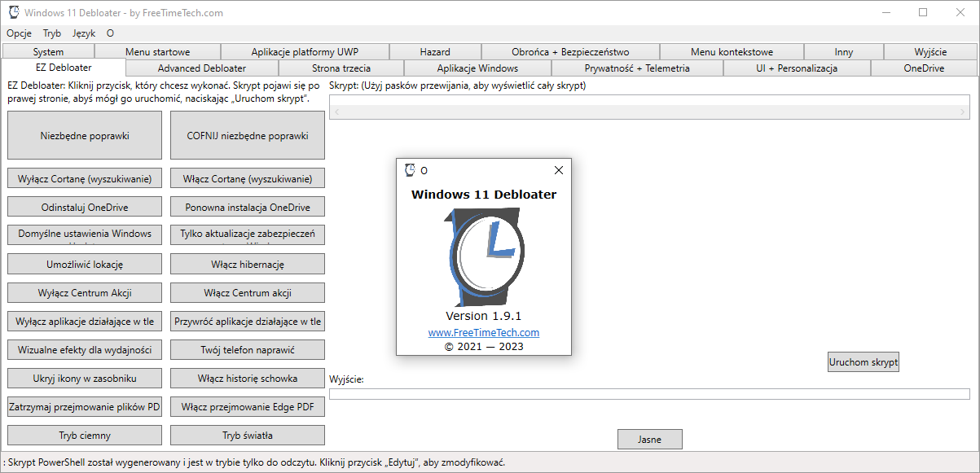980x473 pixels.
Task: Click the main window title bar icon
Action: [x=14, y=12]
